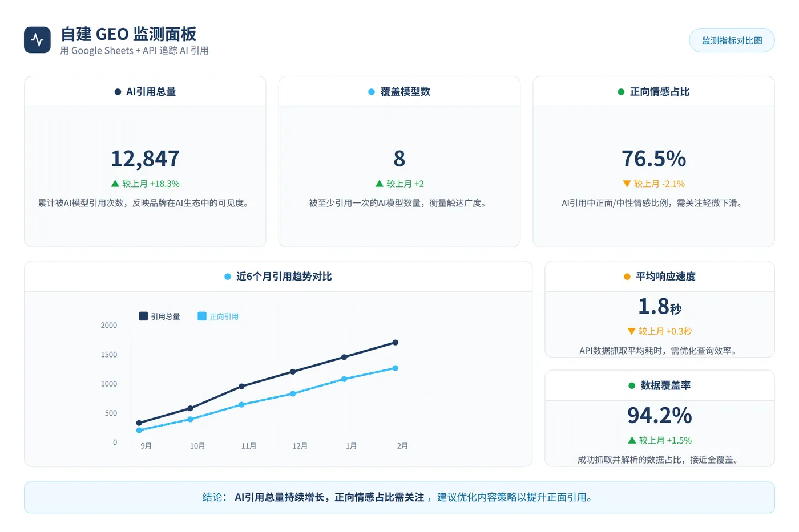Click the 94.2% data coverage value

point(660,415)
